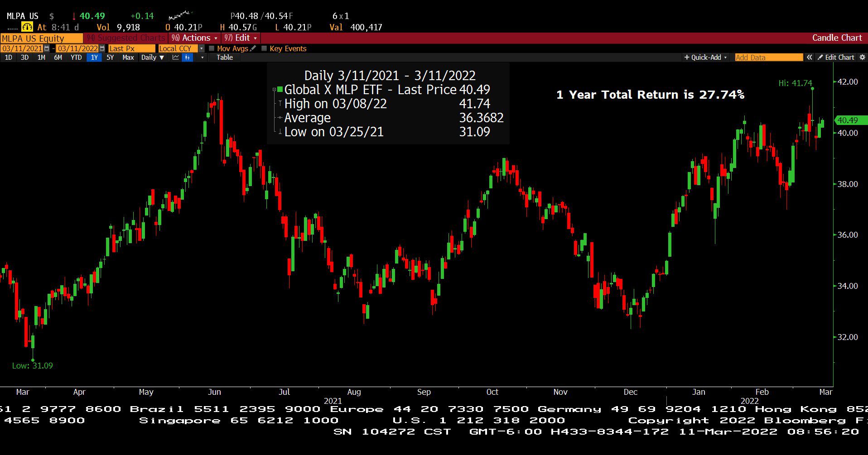
Task: Click the Dec label on time axis
Action: click(631, 392)
